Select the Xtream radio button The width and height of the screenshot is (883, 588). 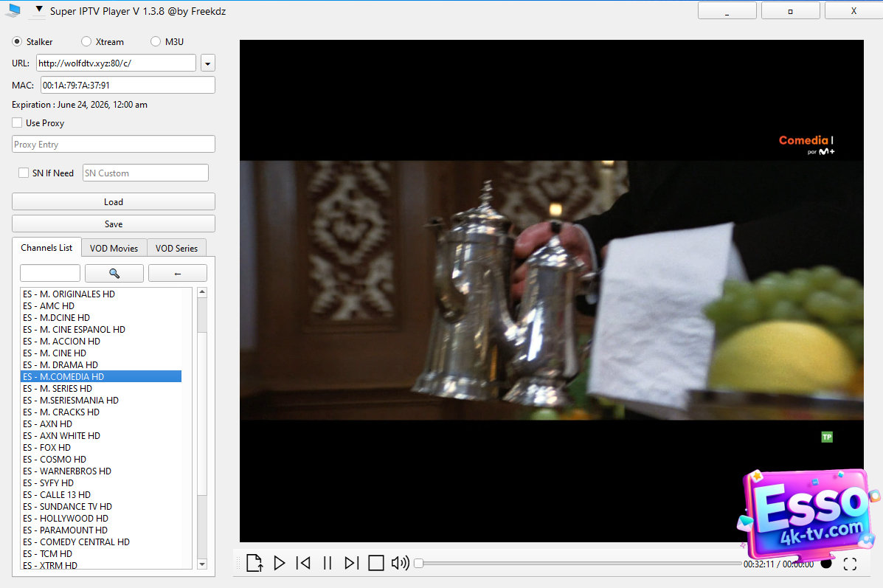click(86, 41)
